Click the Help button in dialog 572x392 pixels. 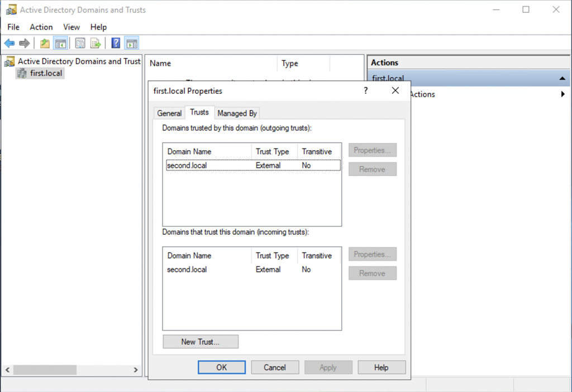point(382,367)
